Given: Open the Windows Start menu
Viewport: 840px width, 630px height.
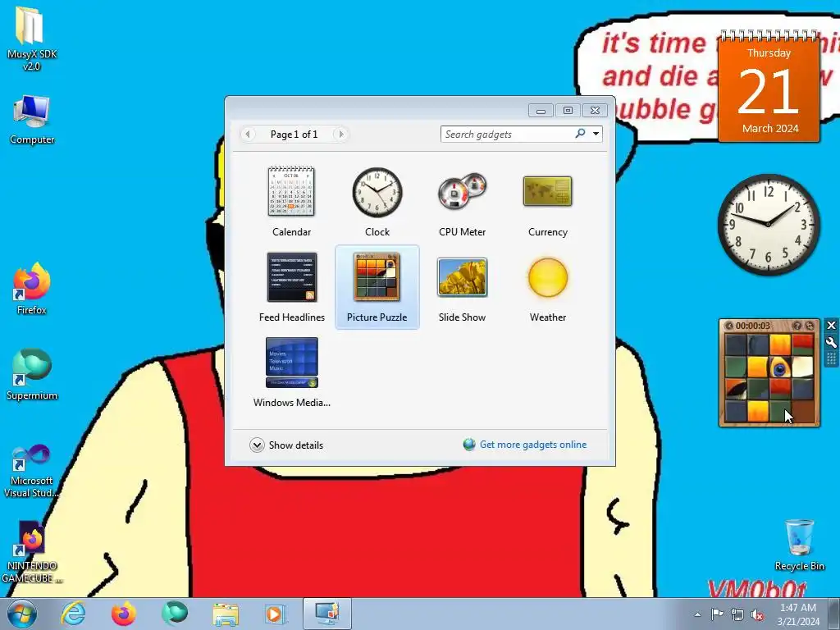Looking at the screenshot, I should pos(22,614).
